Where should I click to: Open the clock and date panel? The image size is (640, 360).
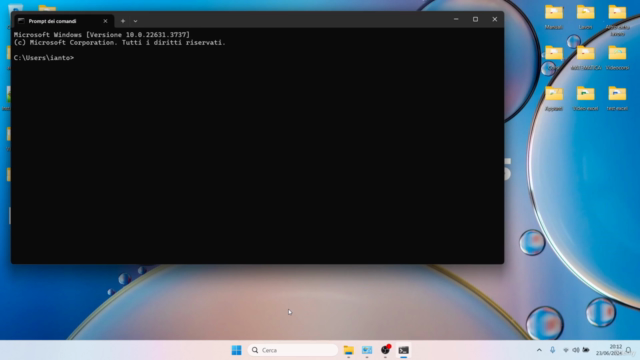pos(609,350)
